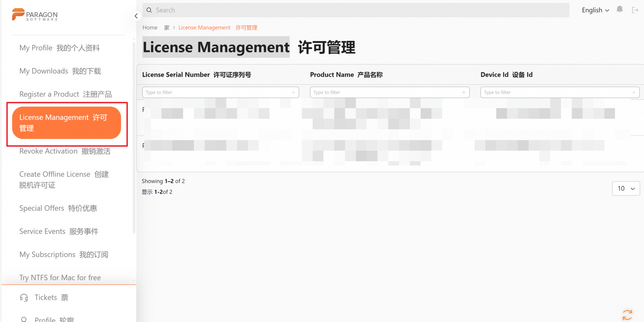Go to My Subscriptions
This screenshot has height=322, width=644.
click(64, 255)
